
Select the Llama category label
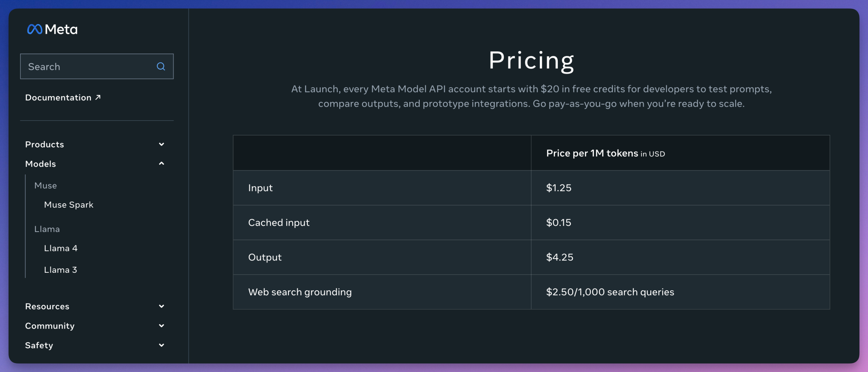click(47, 229)
